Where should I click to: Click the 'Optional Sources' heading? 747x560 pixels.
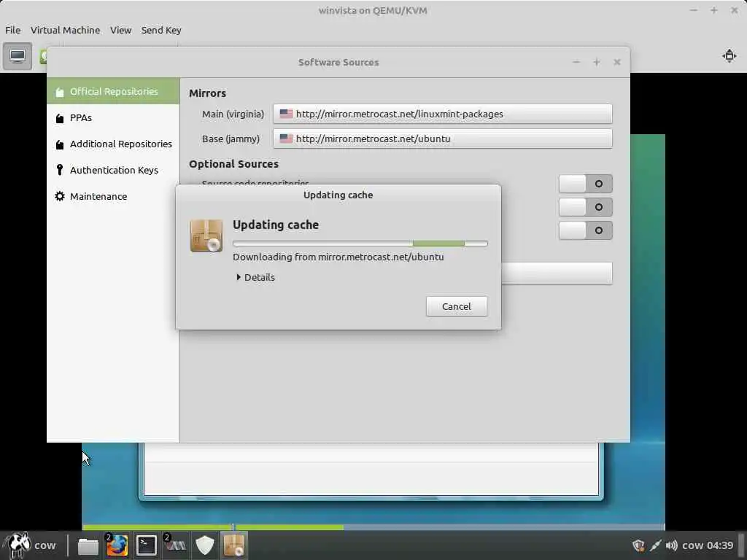click(233, 164)
